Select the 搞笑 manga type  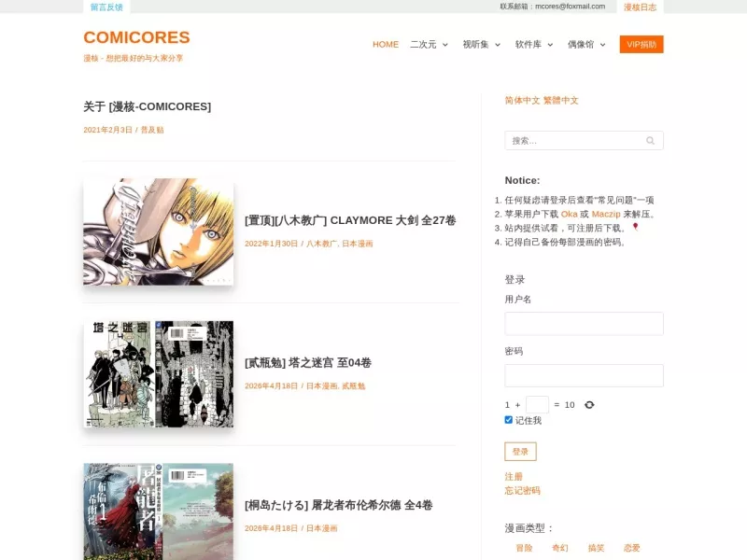pyautogui.click(x=596, y=548)
